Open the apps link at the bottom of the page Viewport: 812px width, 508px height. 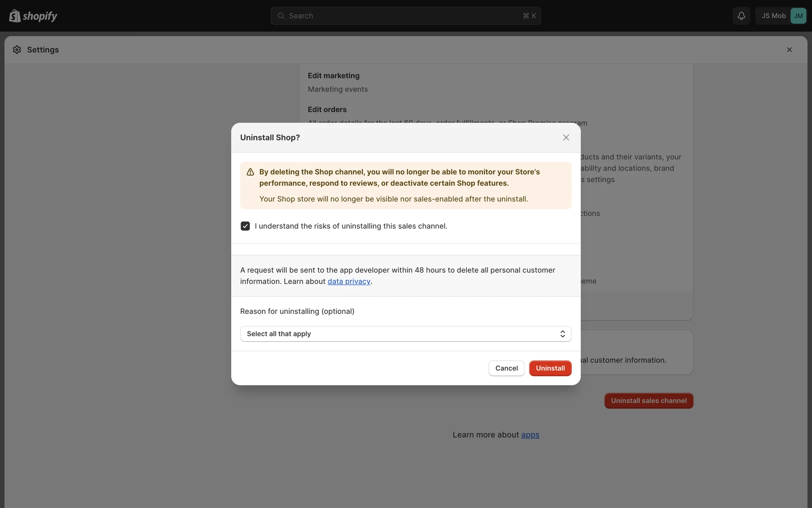click(530, 435)
